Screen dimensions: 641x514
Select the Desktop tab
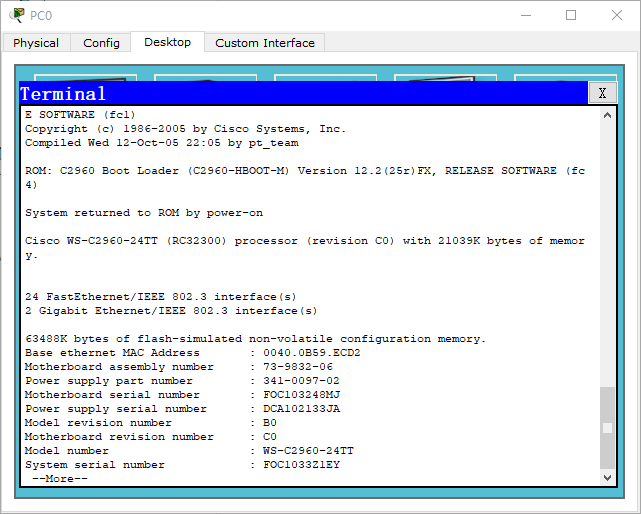(167, 42)
